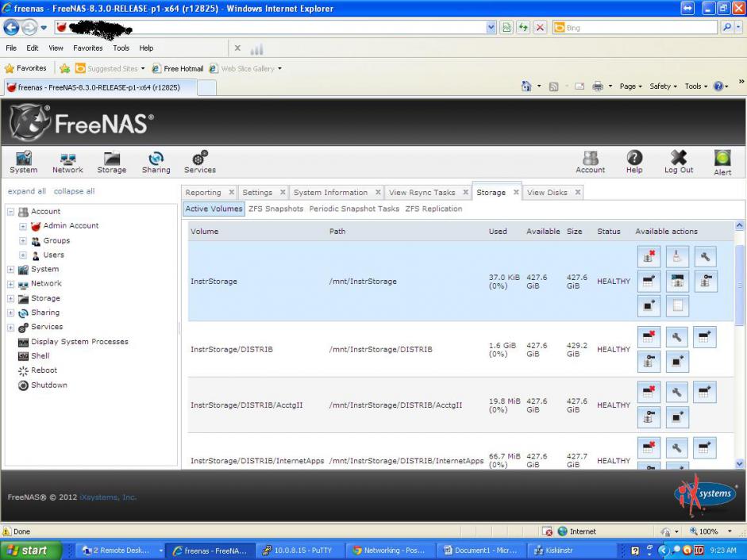Expand the Groups tree node
747x560 pixels.
point(23,241)
